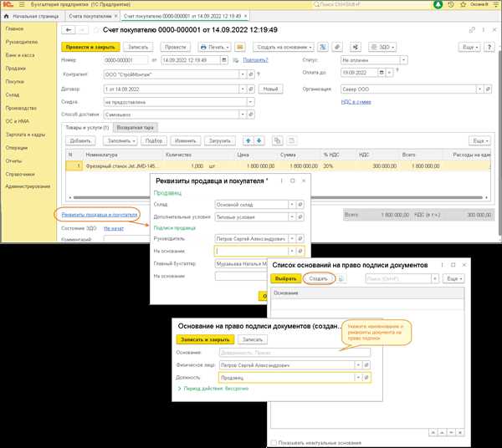Open Продажи section in left sidebar

click(x=14, y=69)
